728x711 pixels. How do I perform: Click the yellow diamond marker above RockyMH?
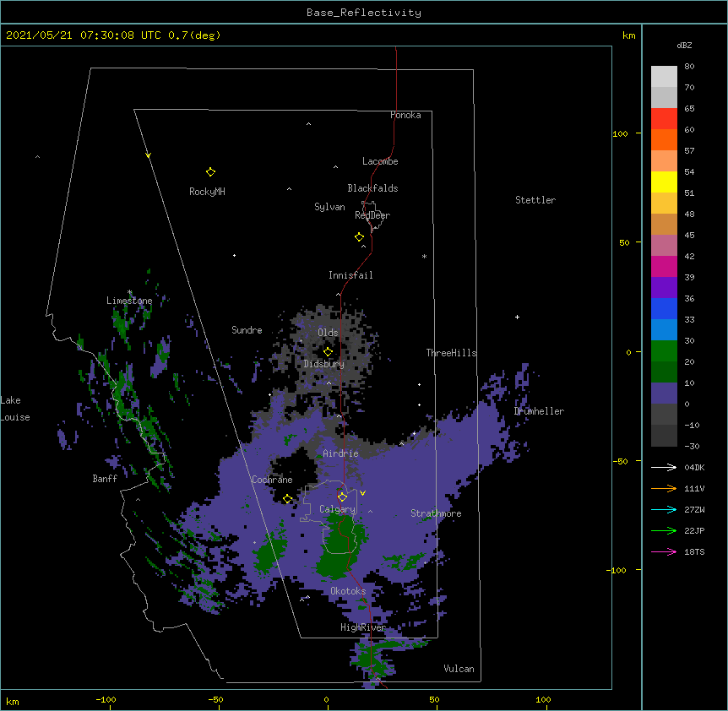210,172
